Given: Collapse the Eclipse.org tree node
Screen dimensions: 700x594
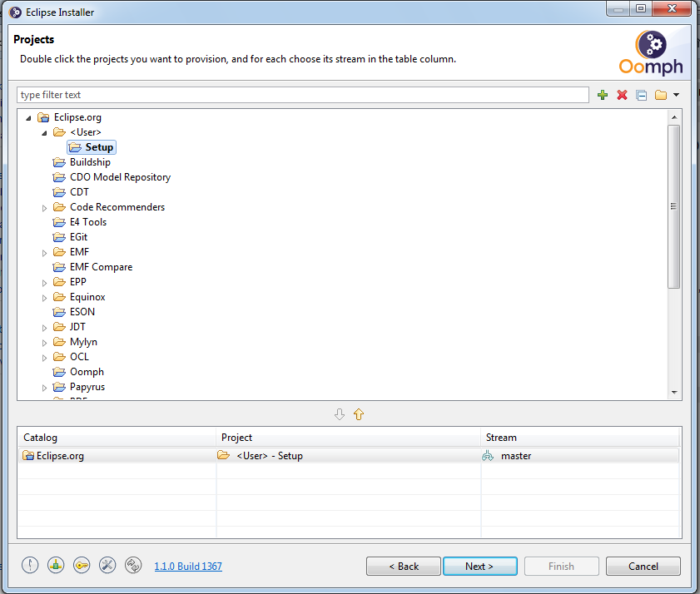Looking at the screenshot, I should (28, 118).
